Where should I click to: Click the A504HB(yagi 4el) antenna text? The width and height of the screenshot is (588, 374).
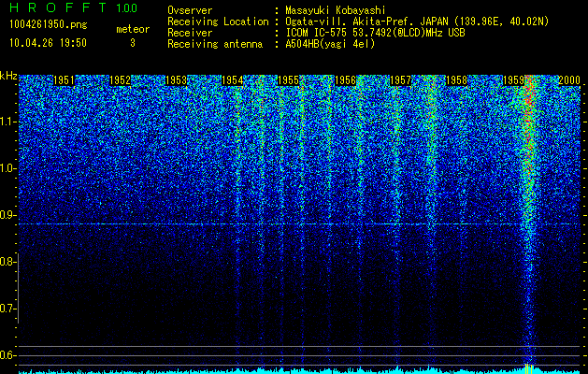tap(330, 44)
